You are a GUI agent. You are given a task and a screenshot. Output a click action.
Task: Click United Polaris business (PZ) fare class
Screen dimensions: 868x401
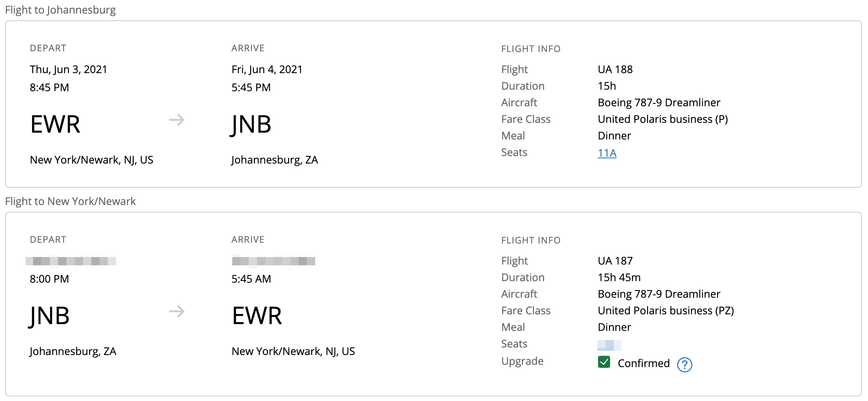pos(666,311)
